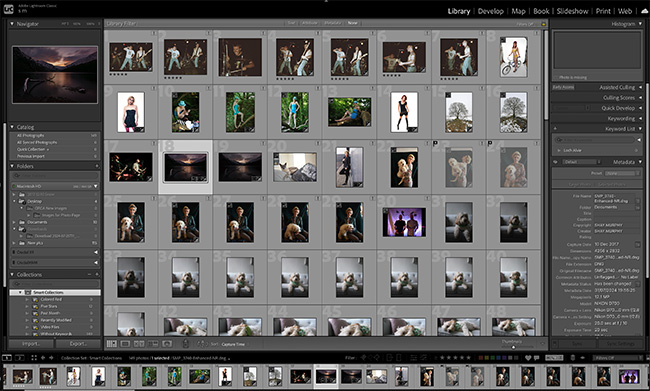
Task: Toggle the sort direction icon
Action: [x=201, y=344]
